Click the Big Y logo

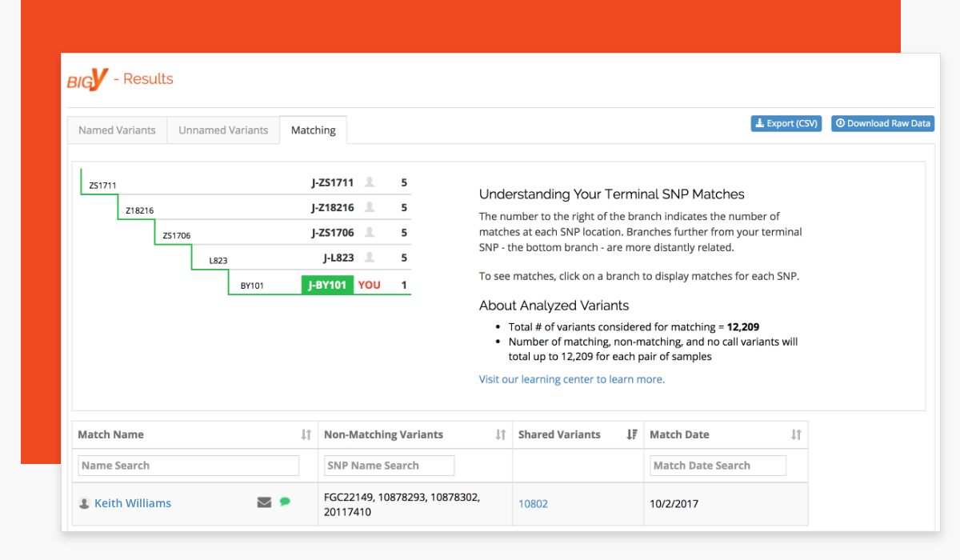tap(87, 79)
